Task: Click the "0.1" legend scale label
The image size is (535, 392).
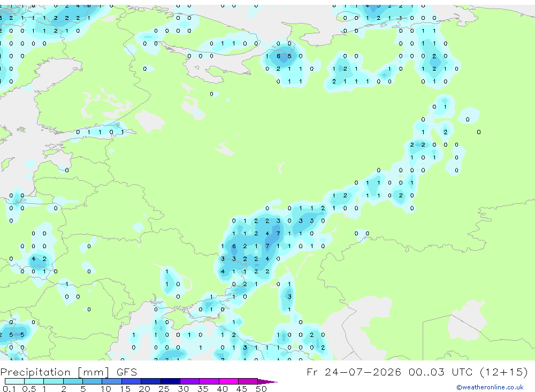Action: (x=9, y=389)
